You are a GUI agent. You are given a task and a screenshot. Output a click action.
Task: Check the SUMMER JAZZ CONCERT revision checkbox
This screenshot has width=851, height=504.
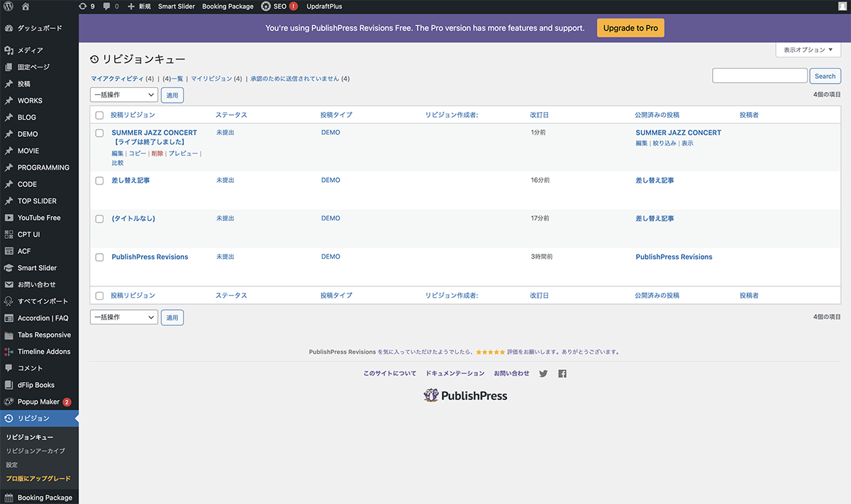(x=99, y=133)
